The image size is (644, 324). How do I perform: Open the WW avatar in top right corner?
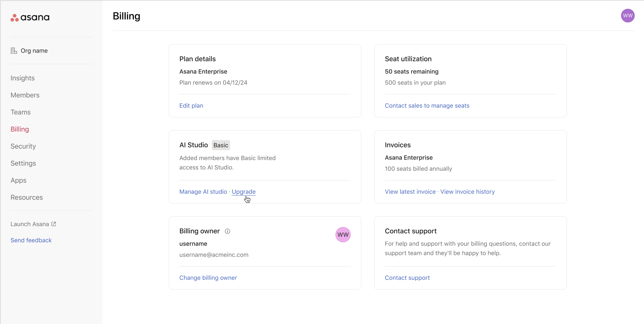point(628,16)
